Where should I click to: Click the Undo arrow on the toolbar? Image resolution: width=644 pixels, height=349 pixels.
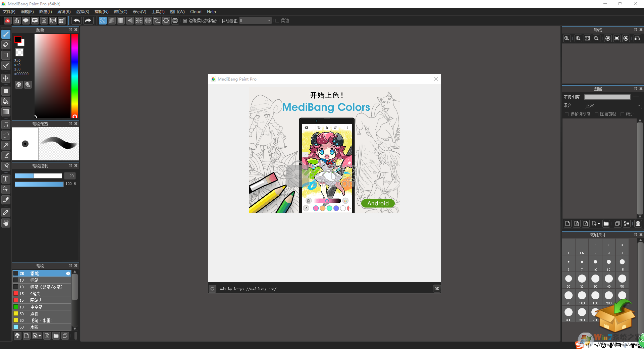tap(76, 20)
